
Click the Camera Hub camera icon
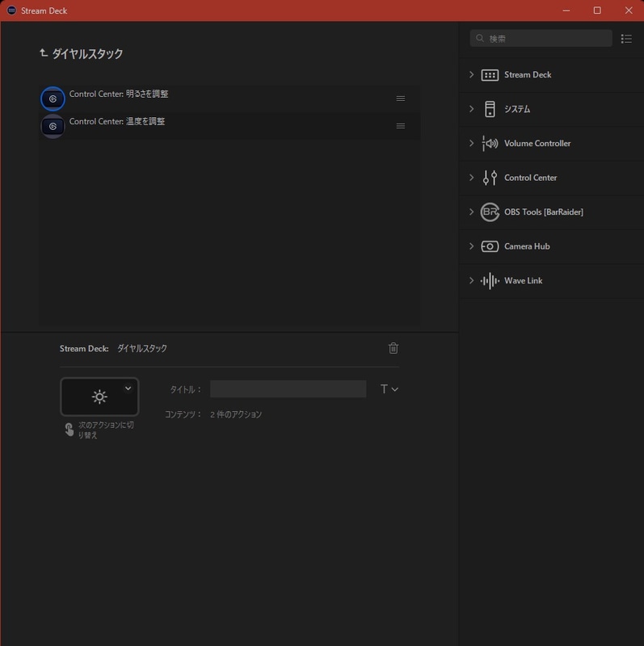click(x=490, y=246)
